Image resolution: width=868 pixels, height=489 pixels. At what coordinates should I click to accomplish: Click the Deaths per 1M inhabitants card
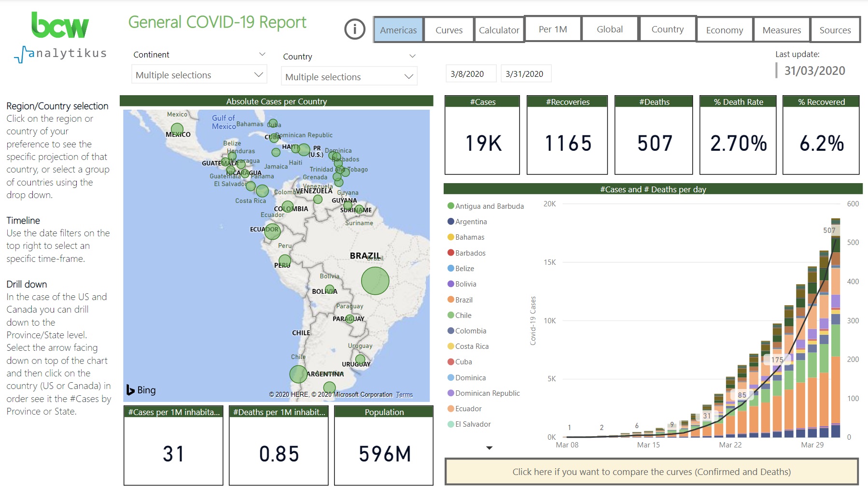(279, 446)
